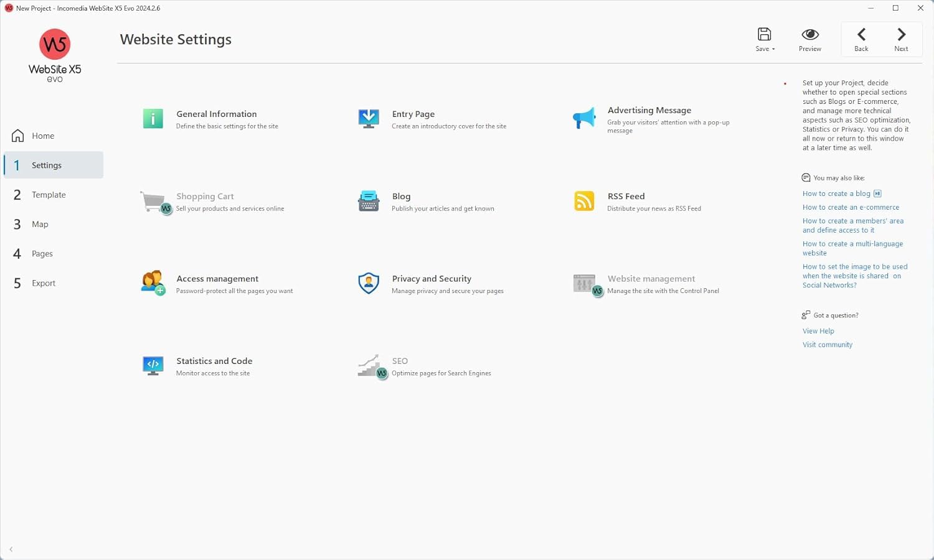Go to step 3 Map
The width and height of the screenshot is (934, 560).
54,224
